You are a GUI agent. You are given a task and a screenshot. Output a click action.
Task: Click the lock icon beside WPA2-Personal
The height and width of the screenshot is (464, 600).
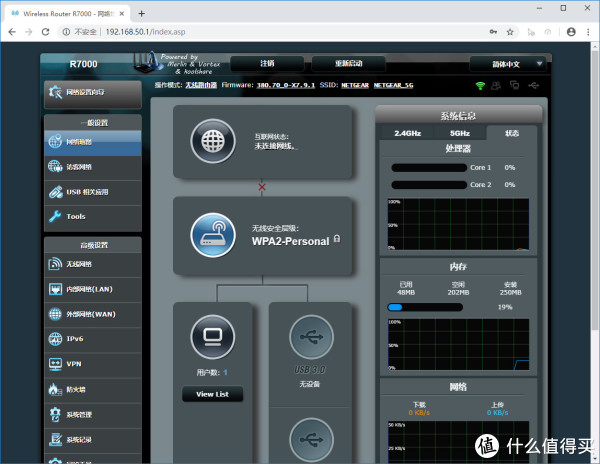point(337,239)
